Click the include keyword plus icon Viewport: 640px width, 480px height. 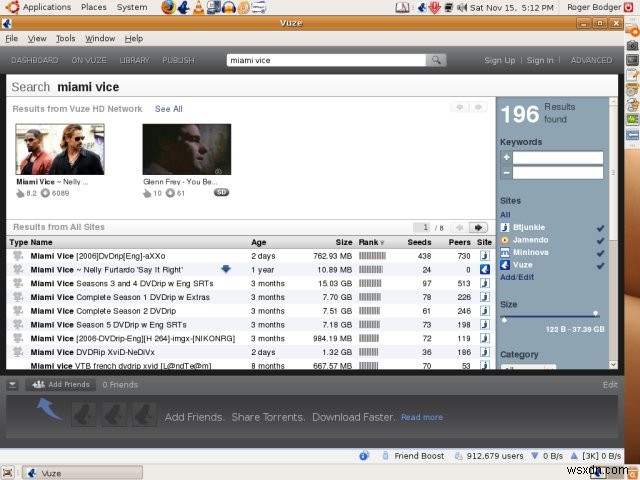[x=507, y=158]
